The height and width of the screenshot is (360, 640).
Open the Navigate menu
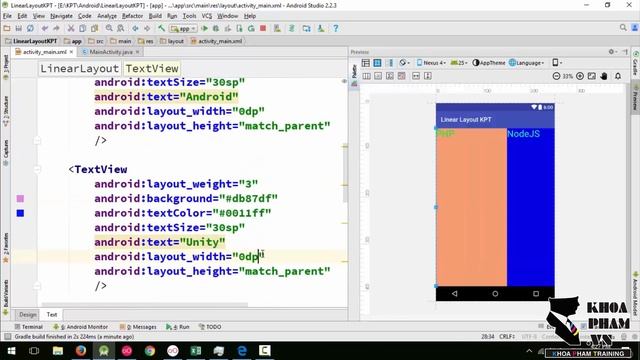(x=61, y=16)
